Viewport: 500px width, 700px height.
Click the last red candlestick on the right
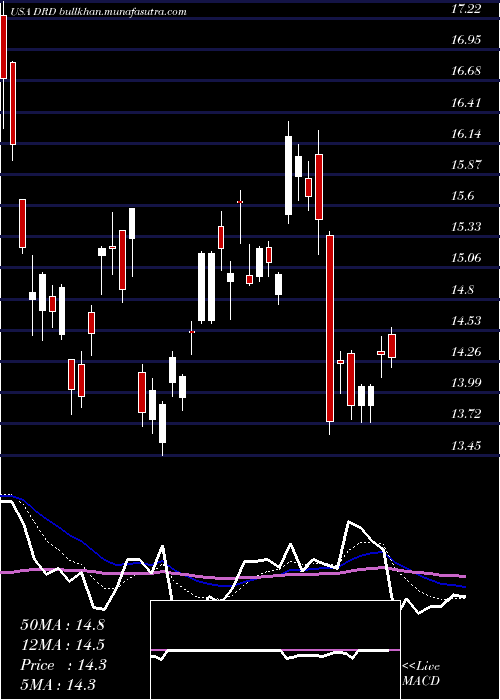coord(392,346)
